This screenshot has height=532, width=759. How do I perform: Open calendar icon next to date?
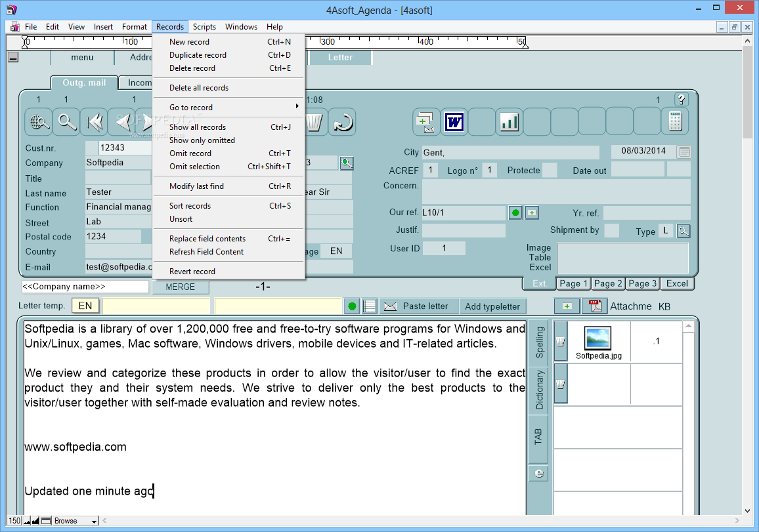(x=684, y=152)
